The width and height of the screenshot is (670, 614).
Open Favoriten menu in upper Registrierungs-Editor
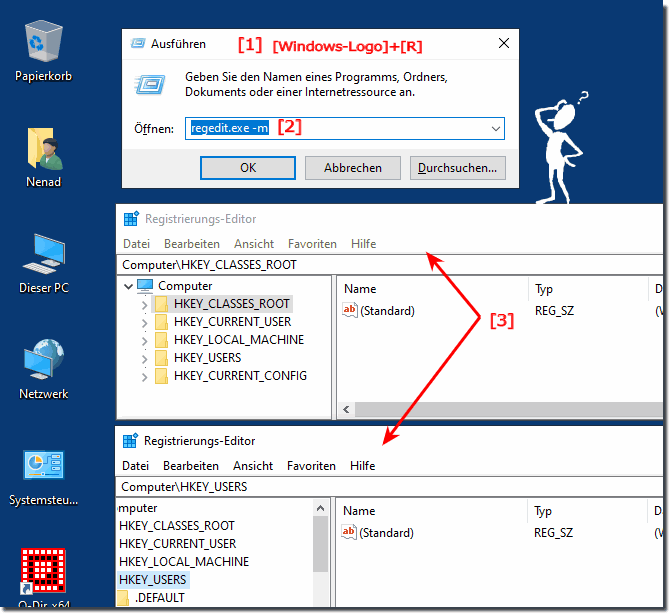point(312,244)
